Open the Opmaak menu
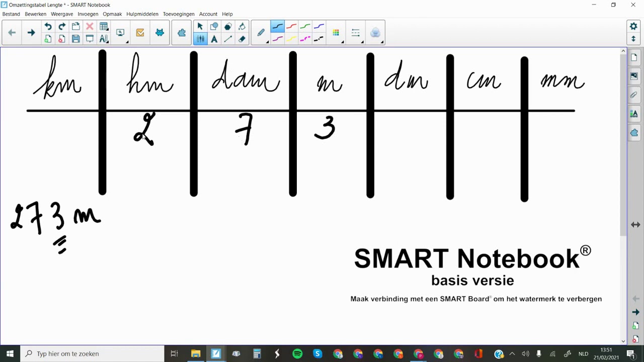The height and width of the screenshot is (362, 644). click(x=112, y=14)
